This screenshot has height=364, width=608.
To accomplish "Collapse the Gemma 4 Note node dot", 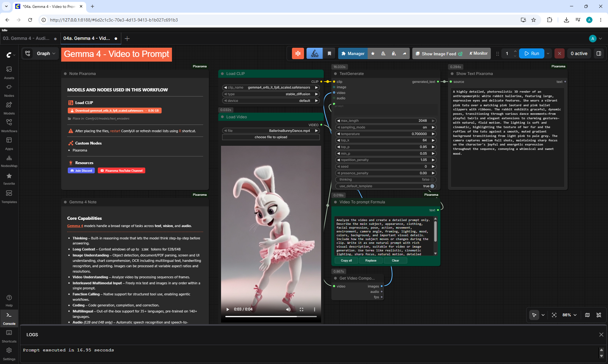I will click(65, 202).
